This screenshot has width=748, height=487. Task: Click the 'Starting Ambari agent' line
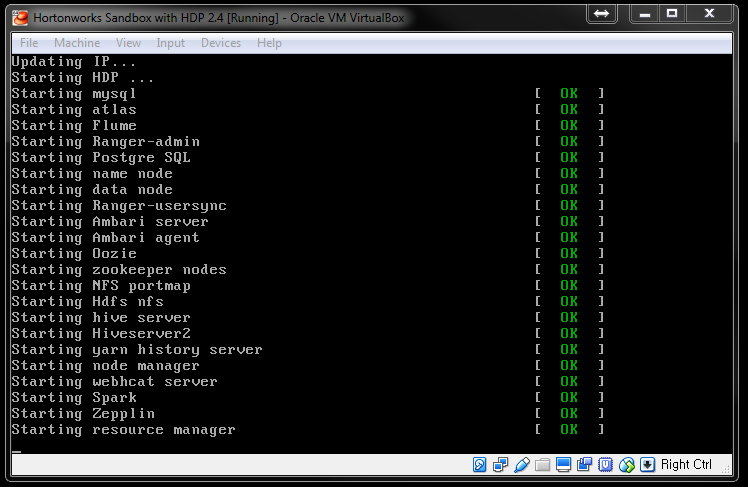105,238
